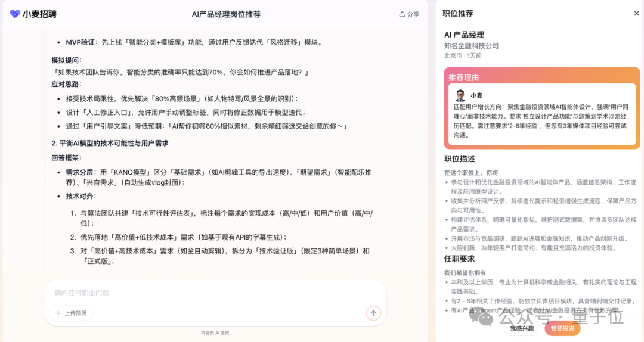The height and width of the screenshot is (342, 644).
Task: Click the 我感兴趣 button
Action: (522, 328)
